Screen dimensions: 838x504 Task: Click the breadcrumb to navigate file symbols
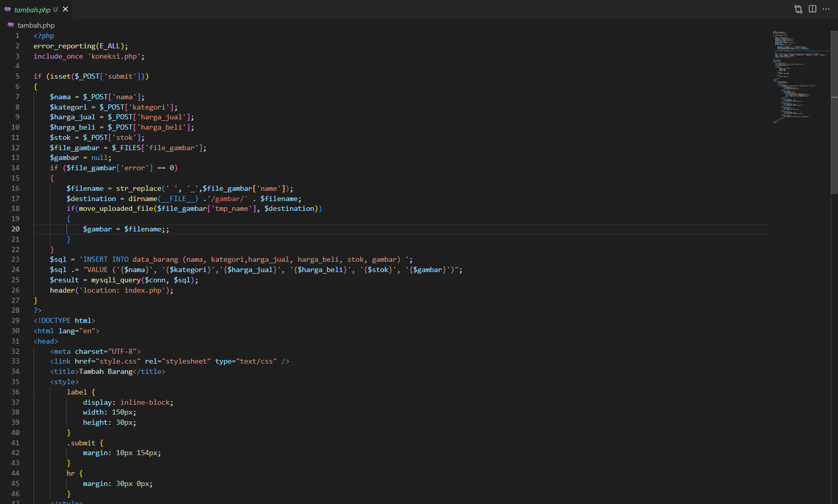36,25
